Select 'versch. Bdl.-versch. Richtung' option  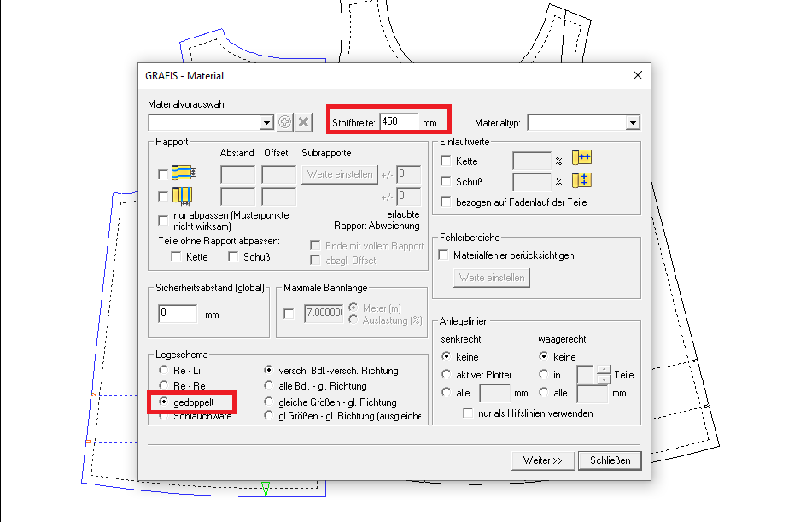[x=268, y=370]
